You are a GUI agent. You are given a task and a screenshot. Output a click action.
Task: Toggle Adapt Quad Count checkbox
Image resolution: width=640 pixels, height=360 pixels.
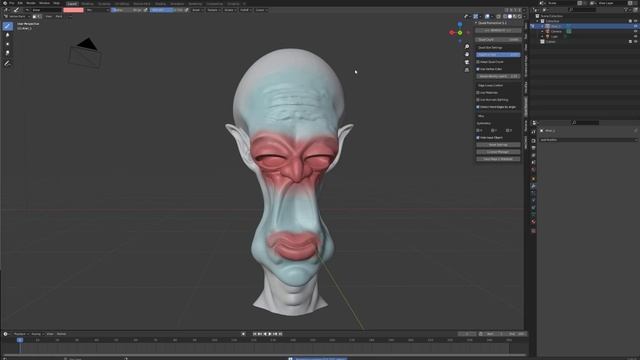478,62
